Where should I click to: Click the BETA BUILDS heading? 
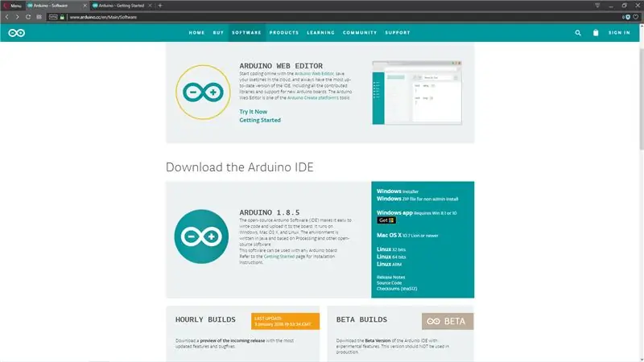click(361, 319)
